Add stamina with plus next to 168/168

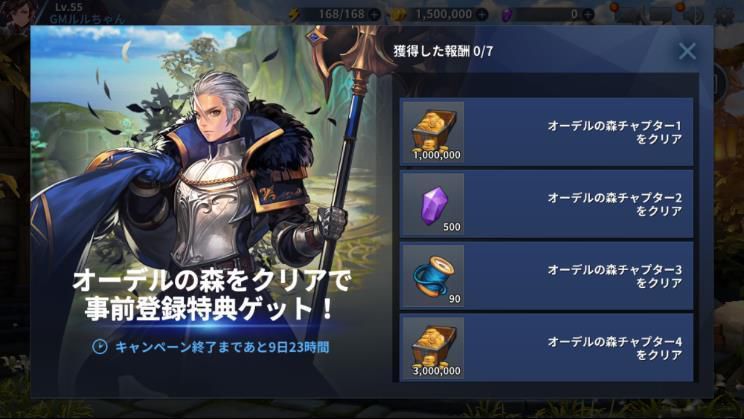coord(374,15)
